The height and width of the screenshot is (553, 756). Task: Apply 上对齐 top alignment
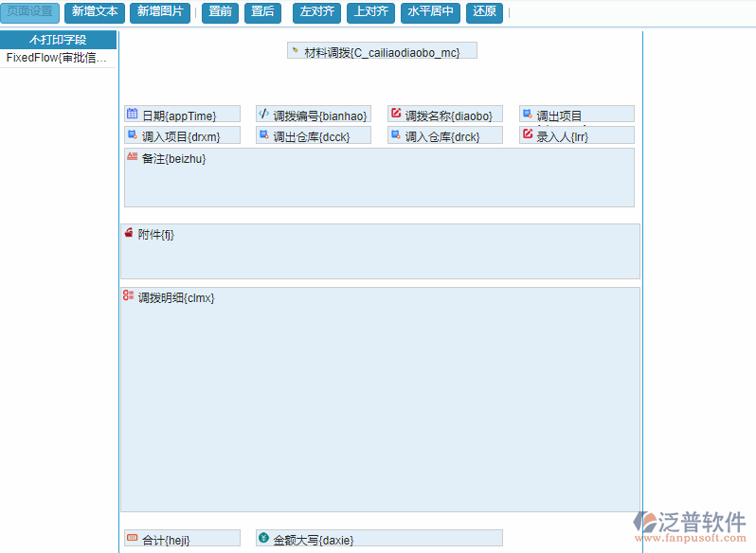[x=370, y=12]
